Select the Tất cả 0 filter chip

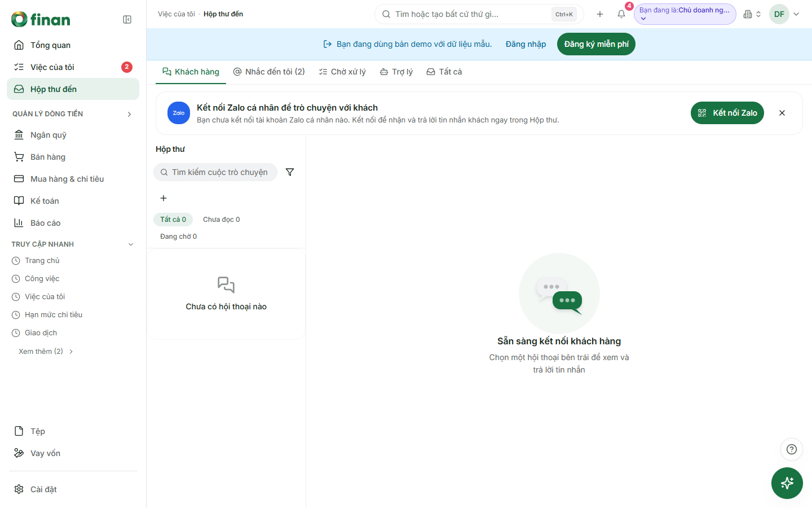click(173, 220)
